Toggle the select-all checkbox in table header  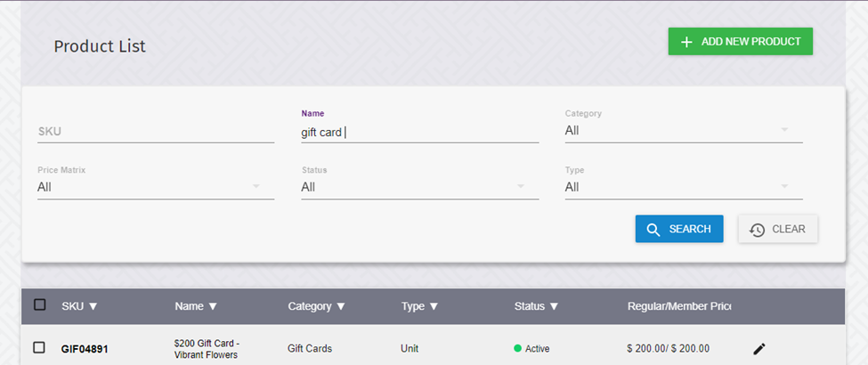coord(39,304)
